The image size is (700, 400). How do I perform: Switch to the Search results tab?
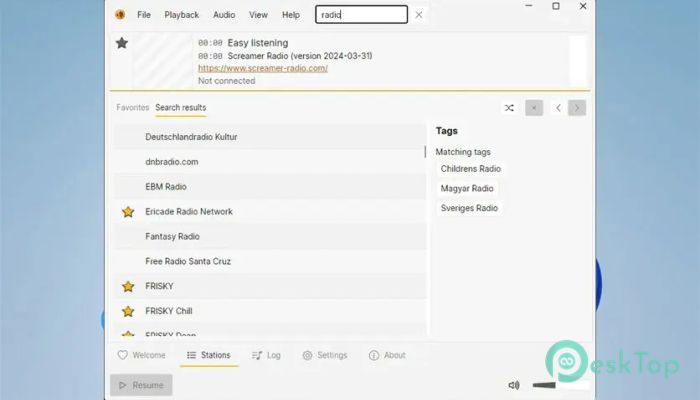pyautogui.click(x=181, y=108)
